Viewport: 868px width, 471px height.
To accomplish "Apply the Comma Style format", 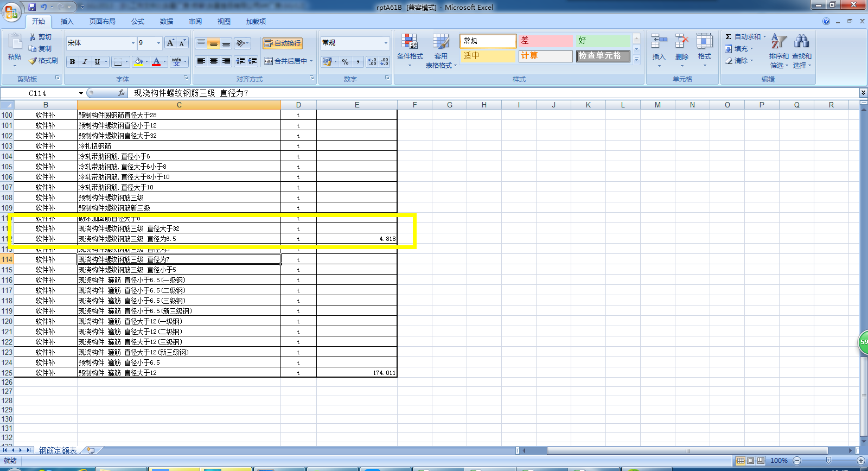I will tap(358, 62).
